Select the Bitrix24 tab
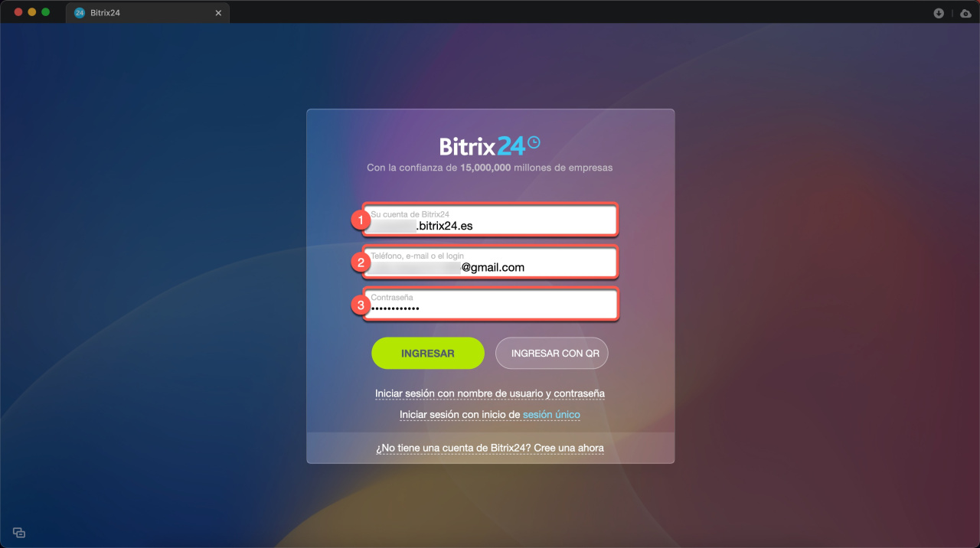Image resolution: width=980 pixels, height=548 pixels. click(147, 13)
